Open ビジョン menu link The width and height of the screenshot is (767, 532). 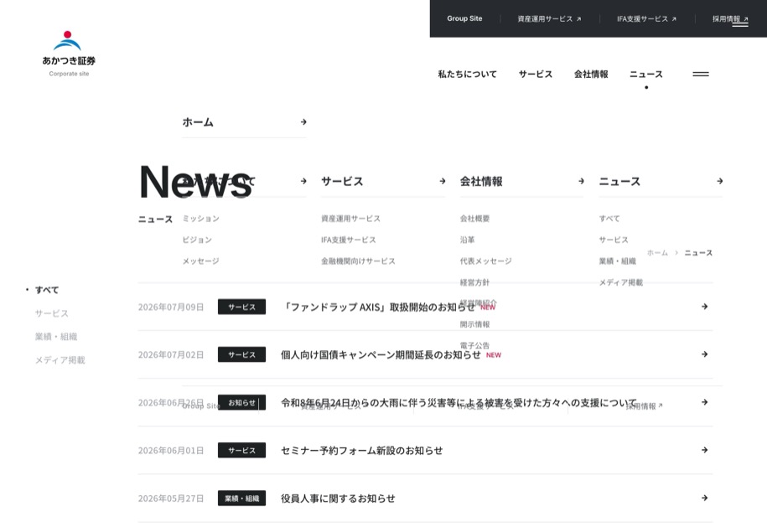coord(197,240)
